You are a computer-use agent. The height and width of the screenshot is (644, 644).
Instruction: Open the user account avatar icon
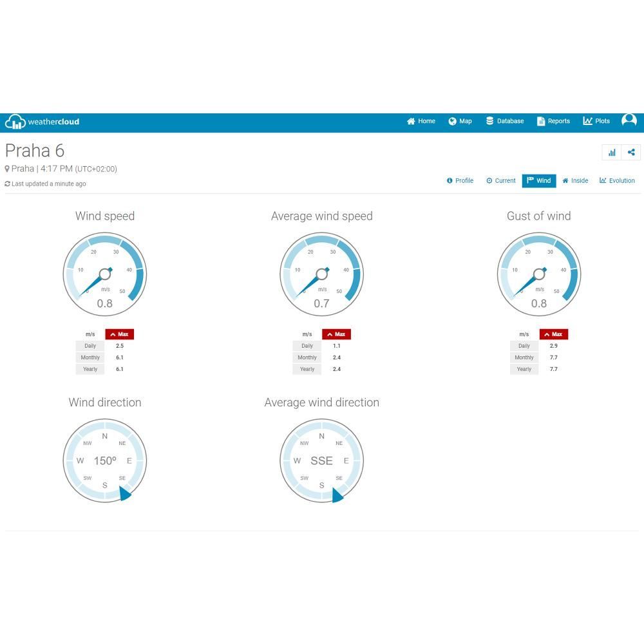click(629, 120)
